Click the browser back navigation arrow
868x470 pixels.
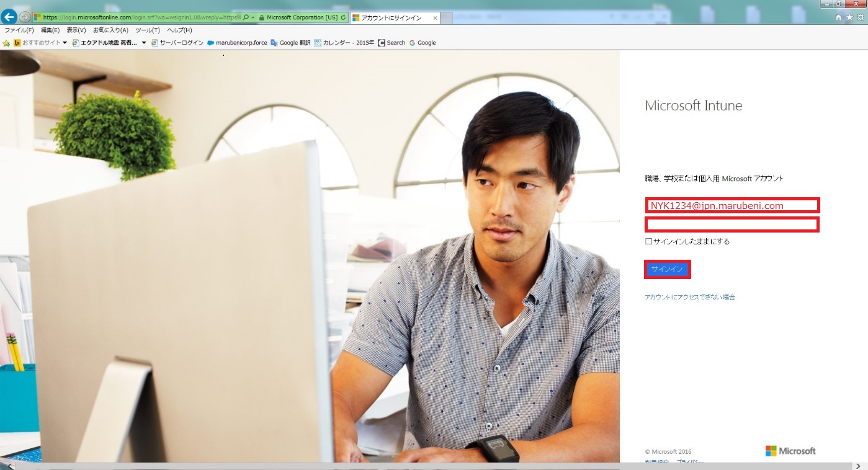[9, 17]
